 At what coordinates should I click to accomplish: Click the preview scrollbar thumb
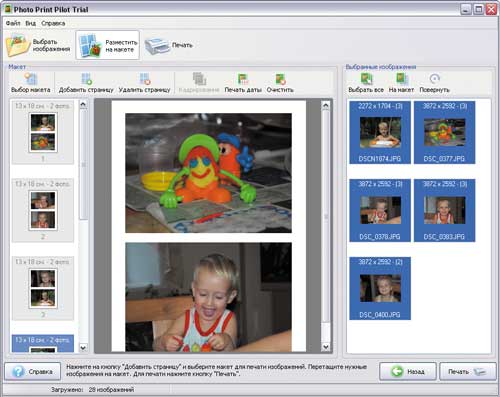pyautogui.click(x=326, y=216)
